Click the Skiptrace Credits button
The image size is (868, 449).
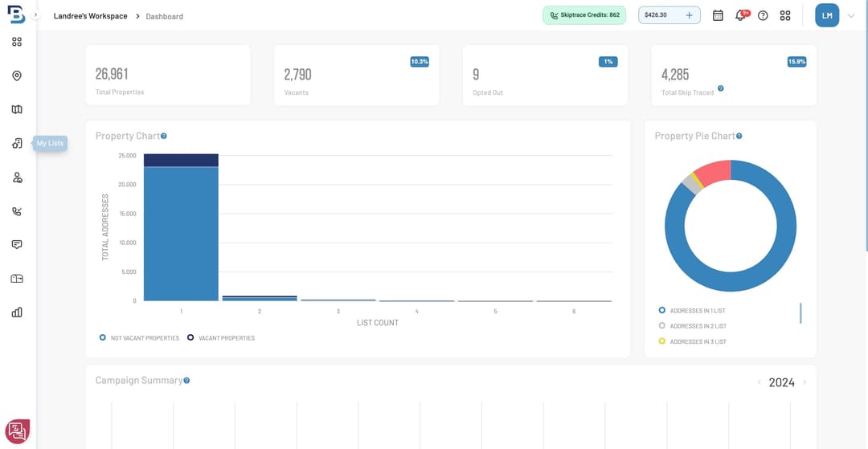[x=584, y=15]
